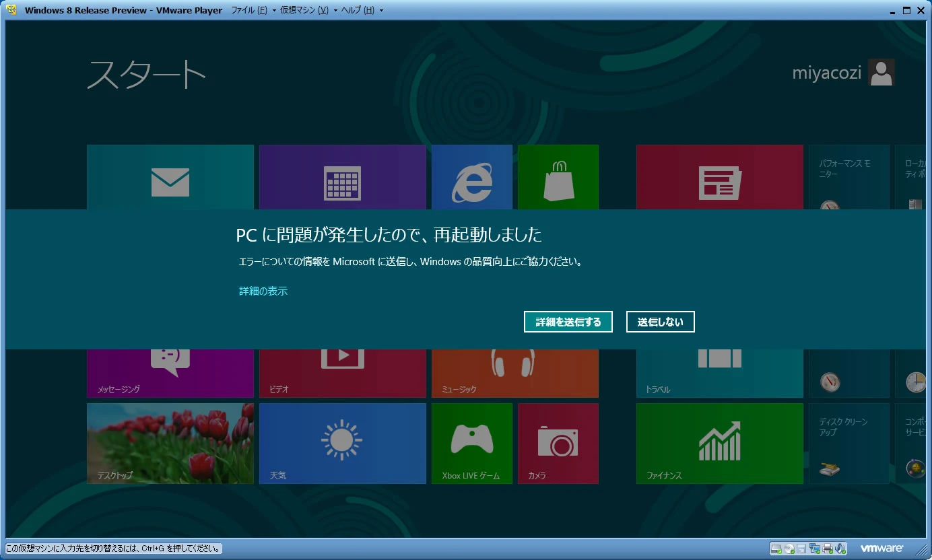932x560 pixels.
Task: Click the 詳細を送信する button
Action: click(568, 322)
